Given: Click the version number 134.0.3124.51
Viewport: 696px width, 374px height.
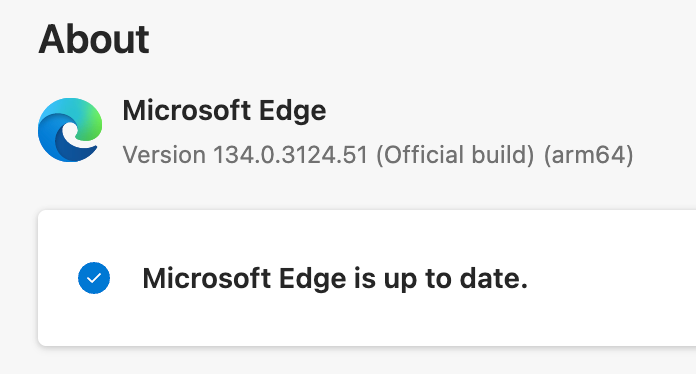Looking at the screenshot, I should tap(291, 155).
